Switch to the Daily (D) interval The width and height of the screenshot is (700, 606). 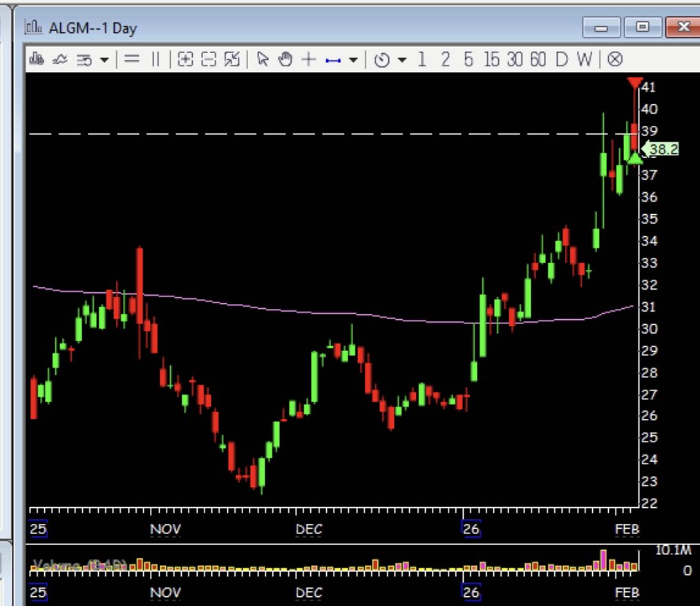562,59
